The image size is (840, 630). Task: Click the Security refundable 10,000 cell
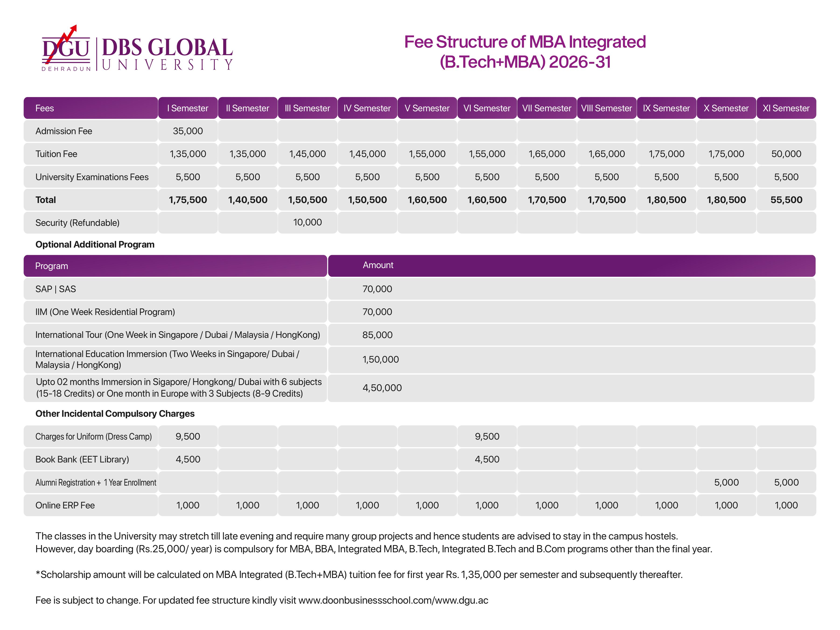307,222
